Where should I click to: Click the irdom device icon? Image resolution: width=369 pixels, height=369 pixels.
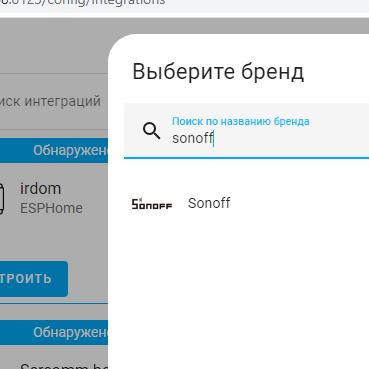click(2, 198)
